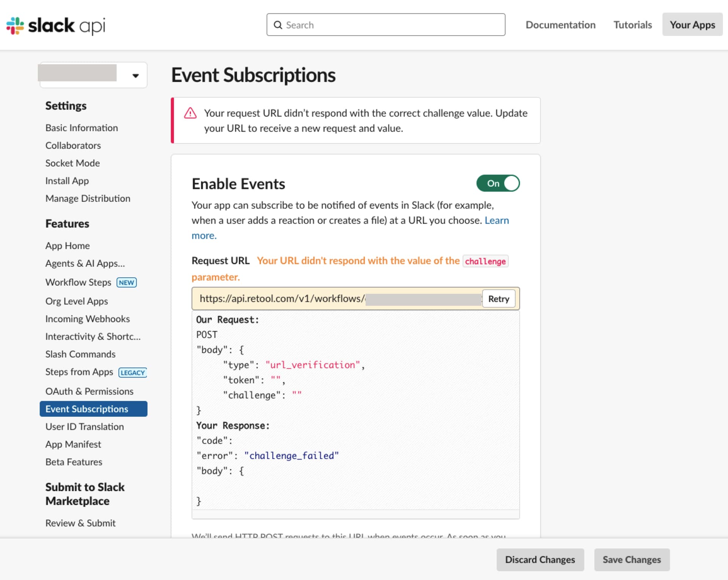
Task: Open Beta Features page
Action: (74, 462)
